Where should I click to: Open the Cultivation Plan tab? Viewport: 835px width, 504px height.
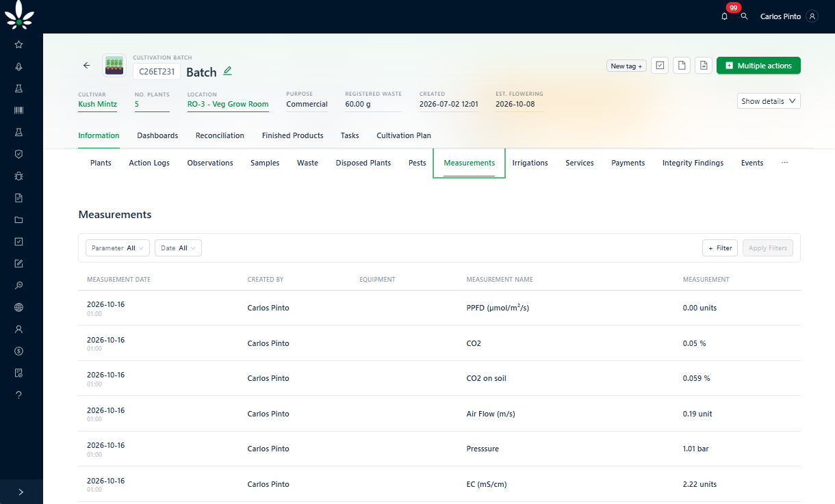click(x=404, y=135)
